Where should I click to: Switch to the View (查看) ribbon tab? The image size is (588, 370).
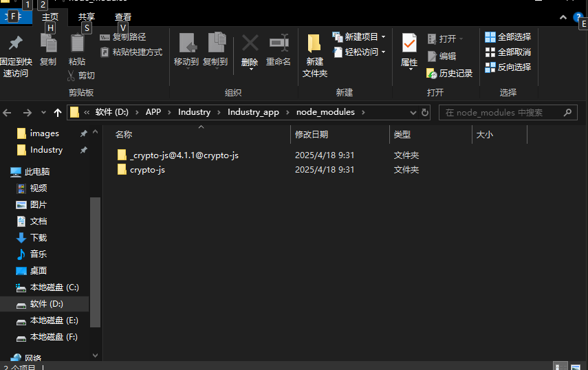click(123, 17)
